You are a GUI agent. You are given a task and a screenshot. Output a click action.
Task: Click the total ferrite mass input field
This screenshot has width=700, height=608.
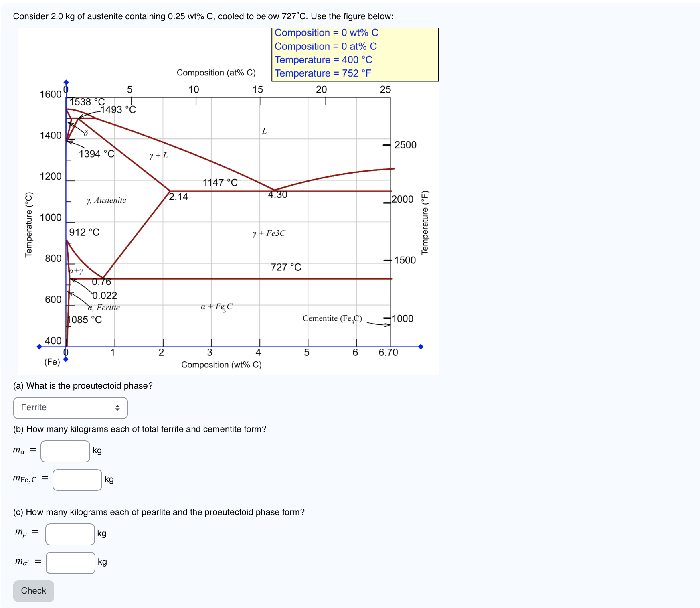(x=65, y=451)
